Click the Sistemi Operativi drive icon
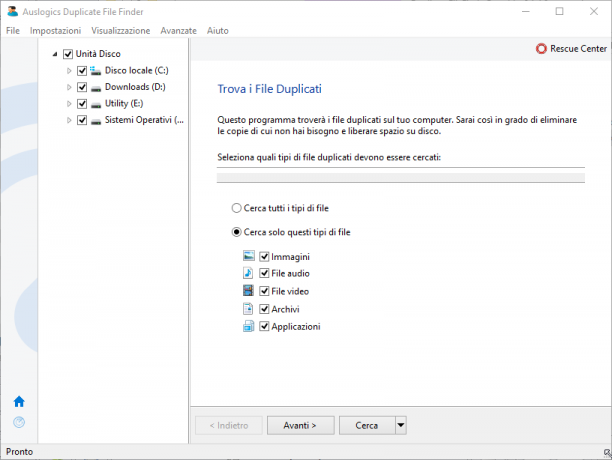Viewport: 612px width, 460px height. (x=96, y=122)
